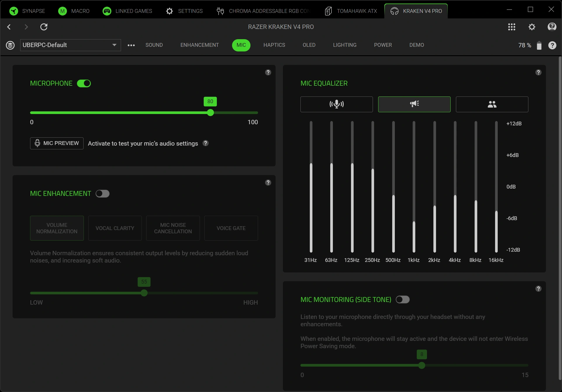
Task: Select the VOICE GATE option
Action: (231, 228)
